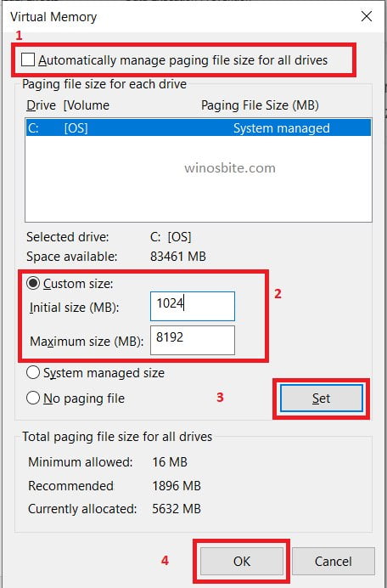Confirm changes with the OK button

pyautogui.click(x=242, y=561)
